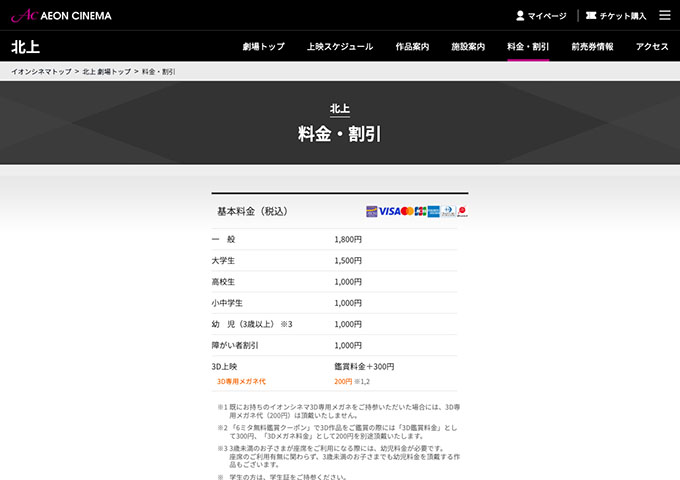Open 作品案内 tab
The height and width of the screenshot is (480, 680).
tap(412, 46)
